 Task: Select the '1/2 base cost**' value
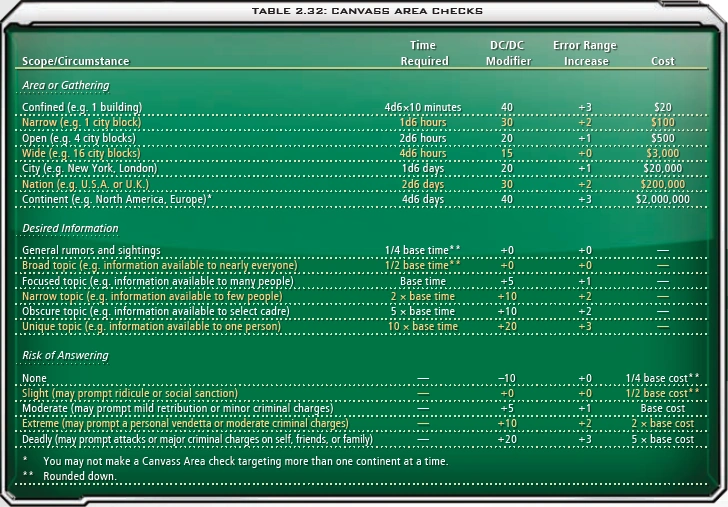click(x=663, y=393)
